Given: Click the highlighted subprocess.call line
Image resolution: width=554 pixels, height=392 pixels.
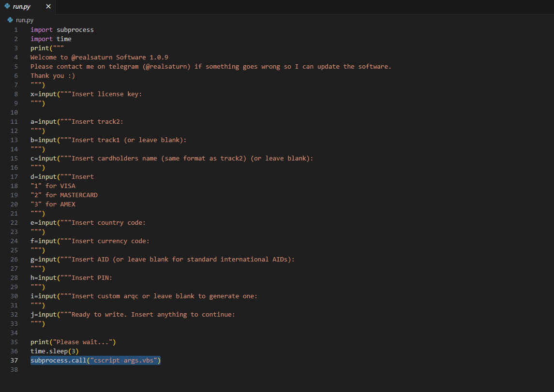Looking at the screenshot, I should point(95,361).
